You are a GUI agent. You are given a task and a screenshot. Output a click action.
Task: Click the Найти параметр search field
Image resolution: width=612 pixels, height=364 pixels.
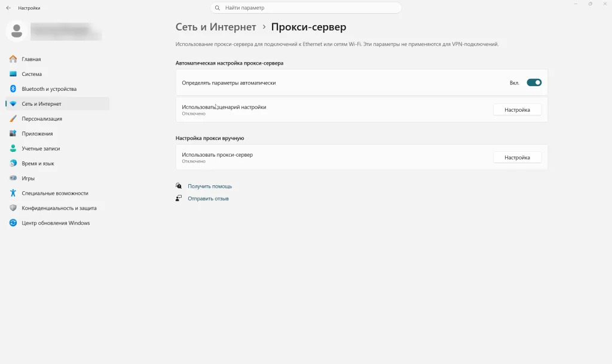click(x=305, y=8)
